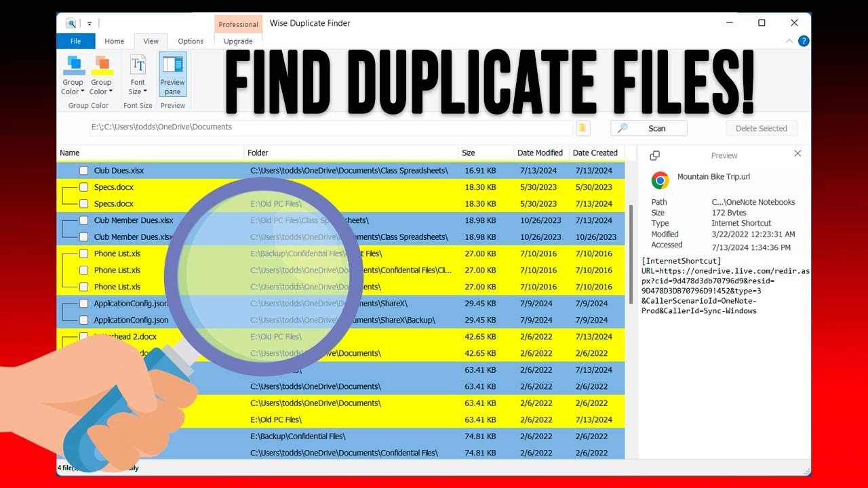The width and height of the screenshot is (868, 488).
Task: Click the Chrome icon for Mountain Bike Trip.url
Action: 660,180
